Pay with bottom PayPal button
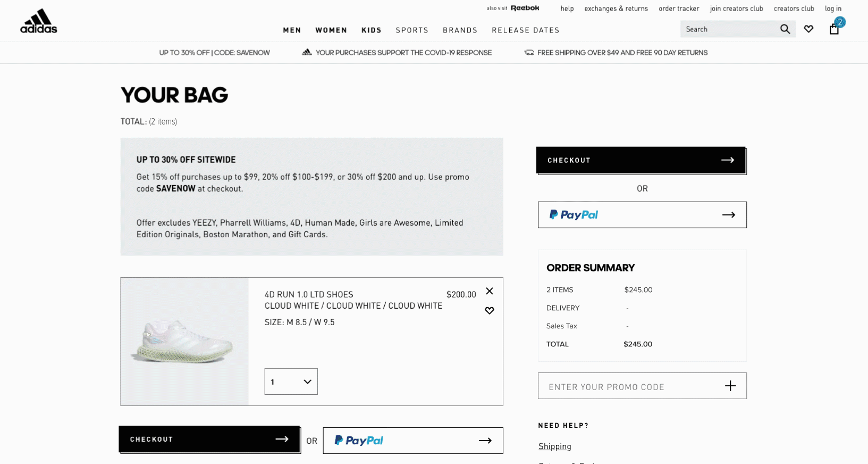Viewport: 868px width, 464px height. coord(412,441)
